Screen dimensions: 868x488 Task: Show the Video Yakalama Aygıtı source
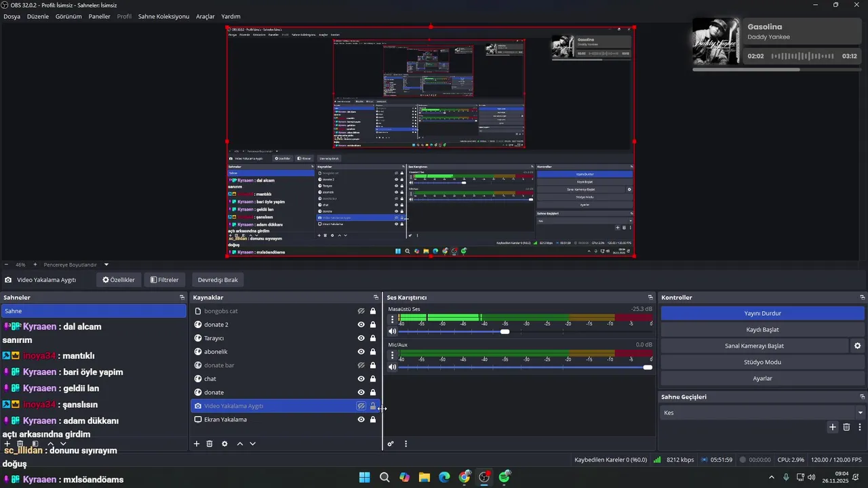click(361, 406)
